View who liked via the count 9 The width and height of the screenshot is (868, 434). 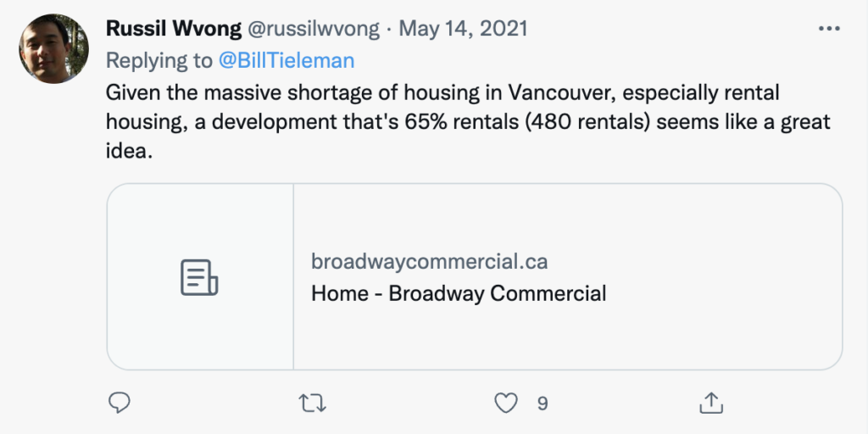pyautogui.click(x=542, y=403)
